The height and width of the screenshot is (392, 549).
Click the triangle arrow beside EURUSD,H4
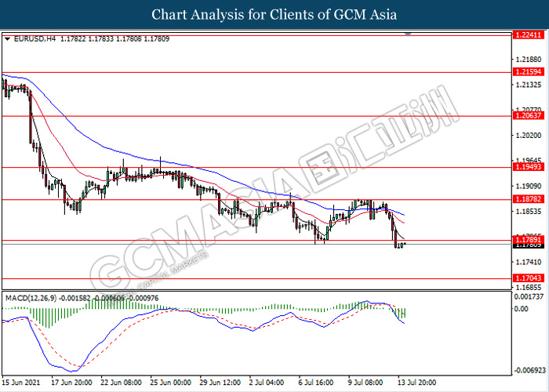point(8,38)
